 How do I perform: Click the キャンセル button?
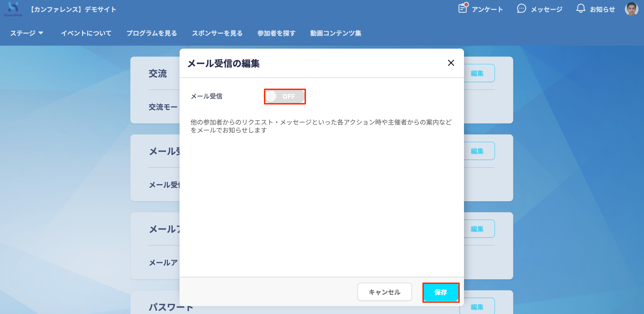(x=384, y=292)
